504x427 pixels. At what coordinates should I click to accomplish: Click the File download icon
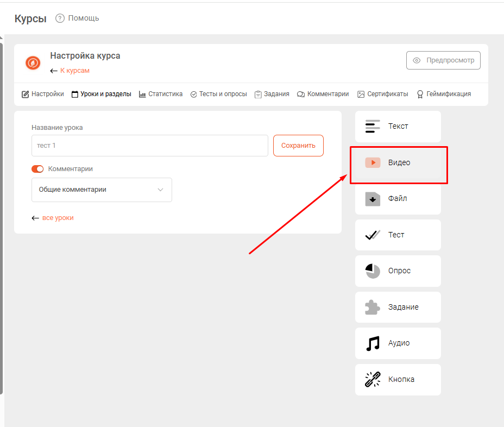tap(373, 199)
